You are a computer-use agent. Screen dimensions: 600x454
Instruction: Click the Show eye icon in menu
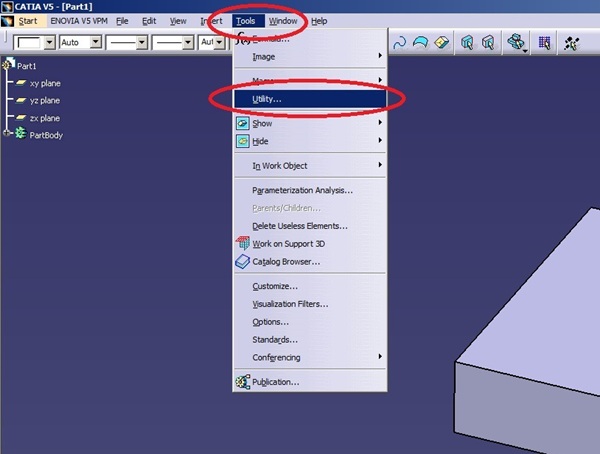[x=243, y=123]
